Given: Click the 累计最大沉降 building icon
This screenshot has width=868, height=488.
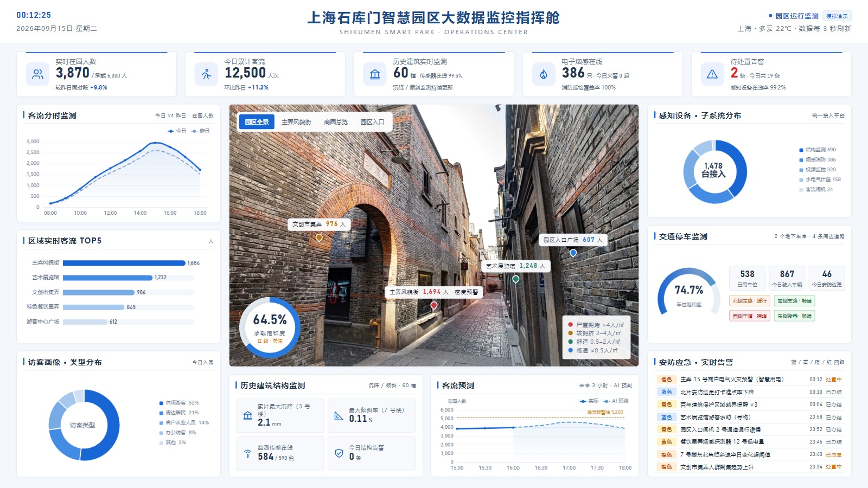Looking at the screenshot, I should point(248,416).
